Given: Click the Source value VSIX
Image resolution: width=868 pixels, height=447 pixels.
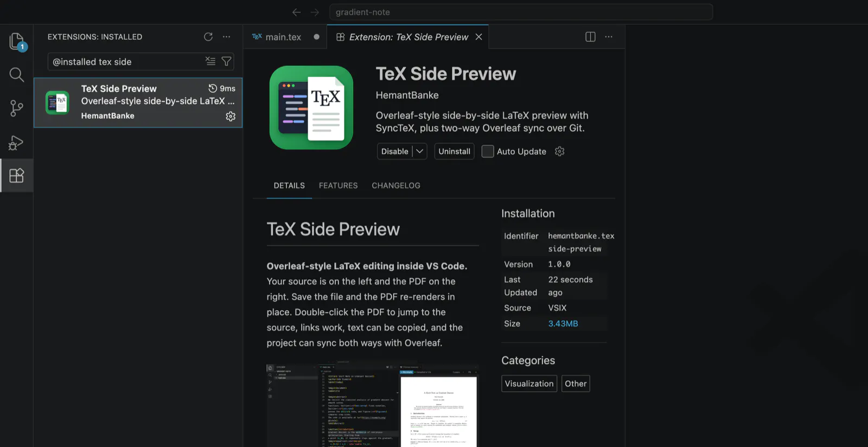Looking at the screenshot, I should coord(557,308).
